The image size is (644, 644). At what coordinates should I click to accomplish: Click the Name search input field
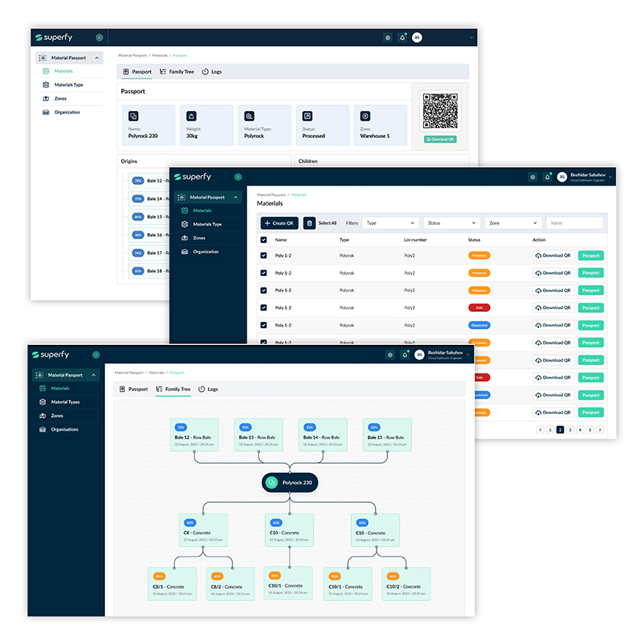pos(574,223)
